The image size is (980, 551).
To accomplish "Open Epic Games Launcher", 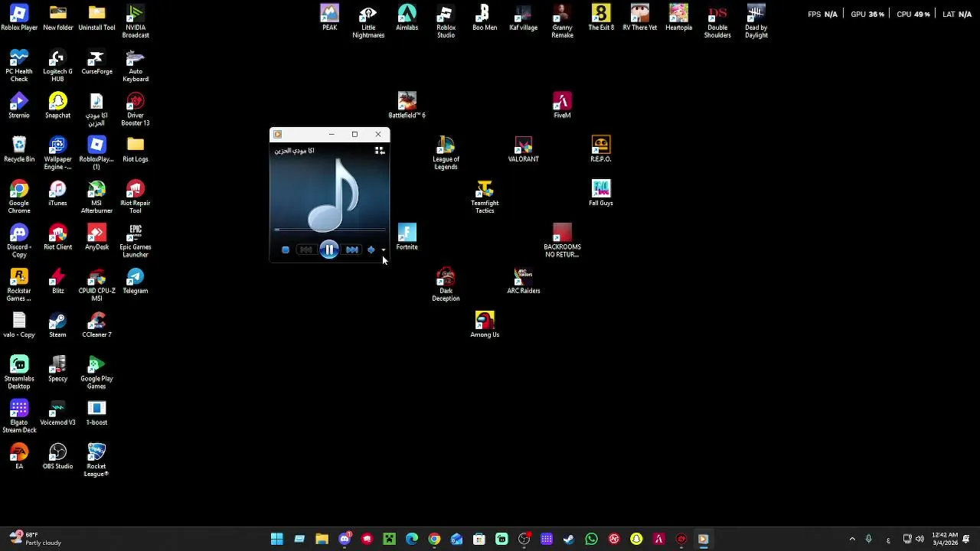I will (136, 241).
